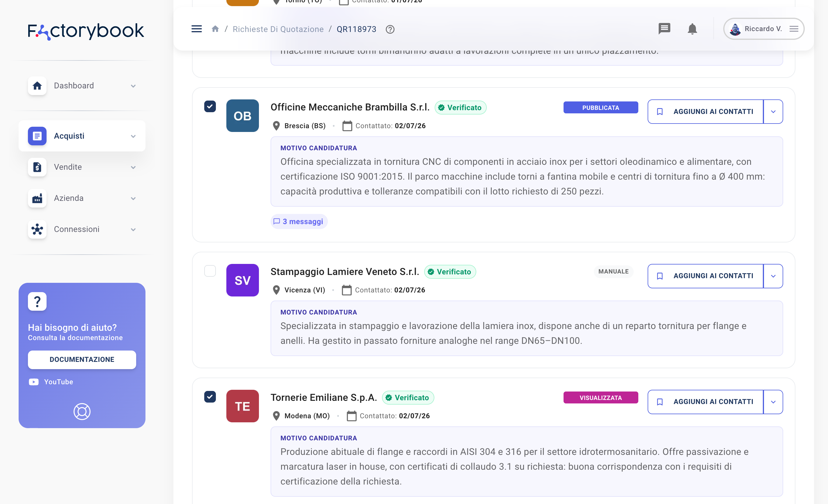The image size is (828, 504).
Task: Open the Connessioni sidebar section
Action: pos(82,229)
